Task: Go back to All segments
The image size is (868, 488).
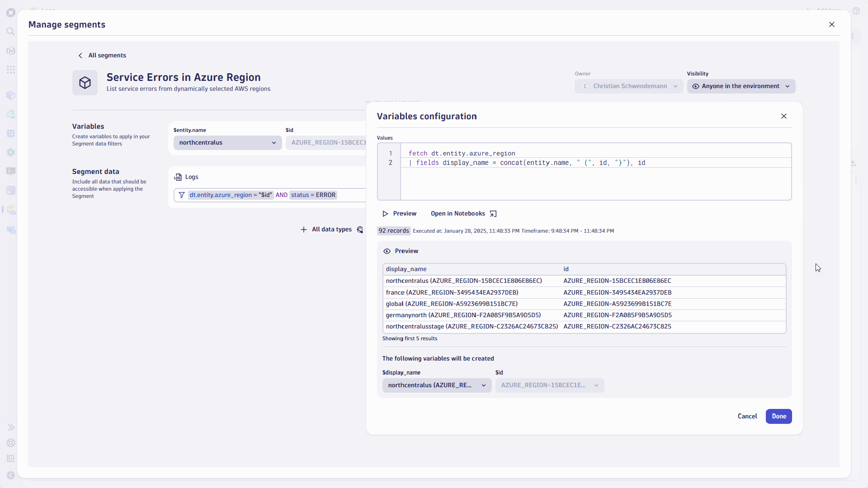Action: [x=102, y=55]
